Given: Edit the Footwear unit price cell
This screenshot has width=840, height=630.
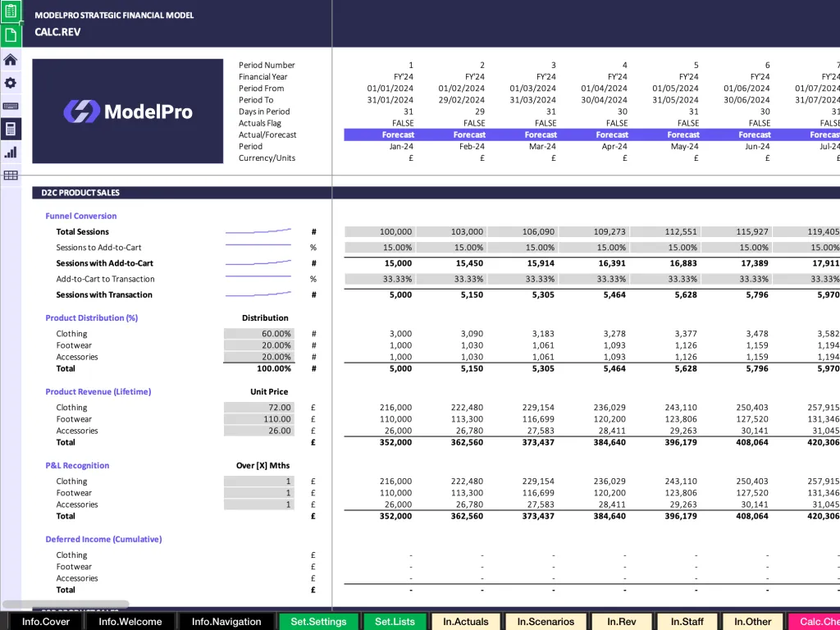Looking at the screenshot, I should 258,418.
